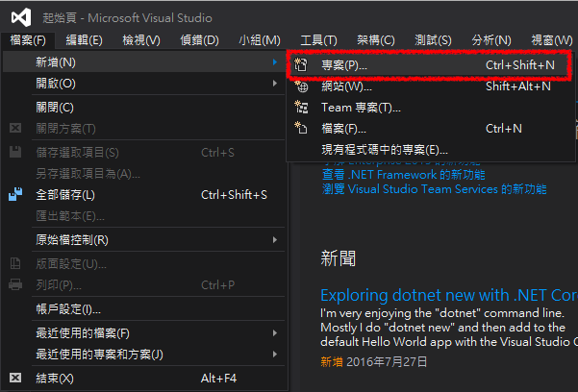Click the Team 專案 icon in submenu

[301, 108]
